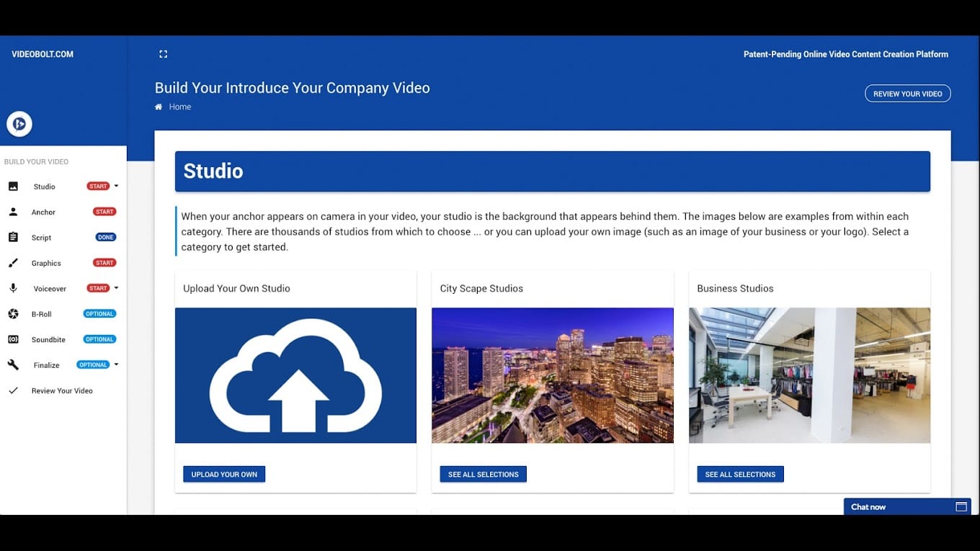Click the Anchor person icon
The width and height of the screenshot is (980, 551).
pos(13,212)
